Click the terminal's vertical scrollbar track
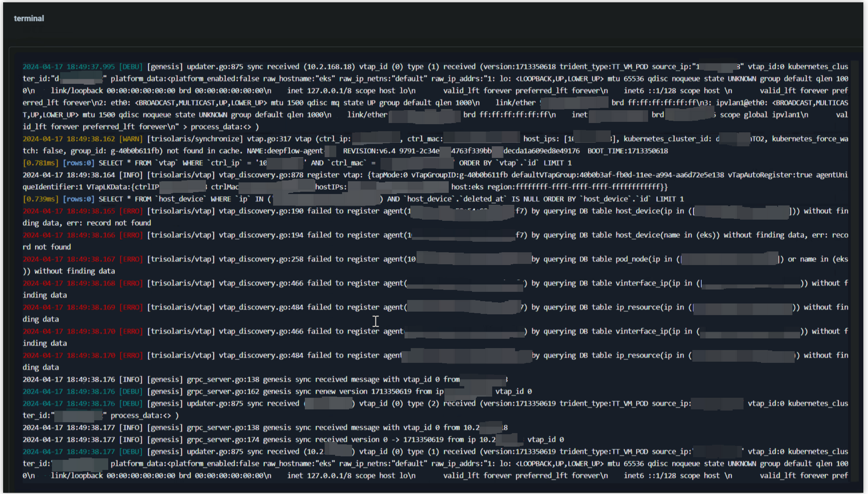The width and height of the screenshot is (868, 494). 854,272
